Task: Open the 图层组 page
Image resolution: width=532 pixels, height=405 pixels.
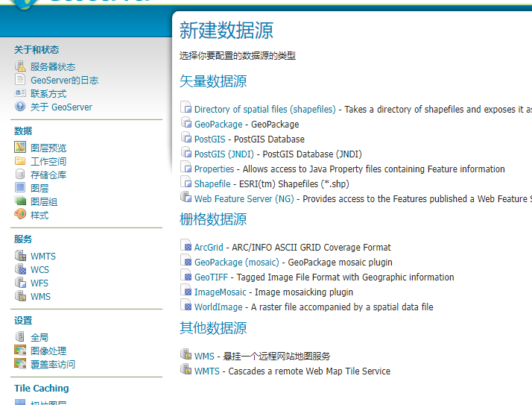Action: 44,202
